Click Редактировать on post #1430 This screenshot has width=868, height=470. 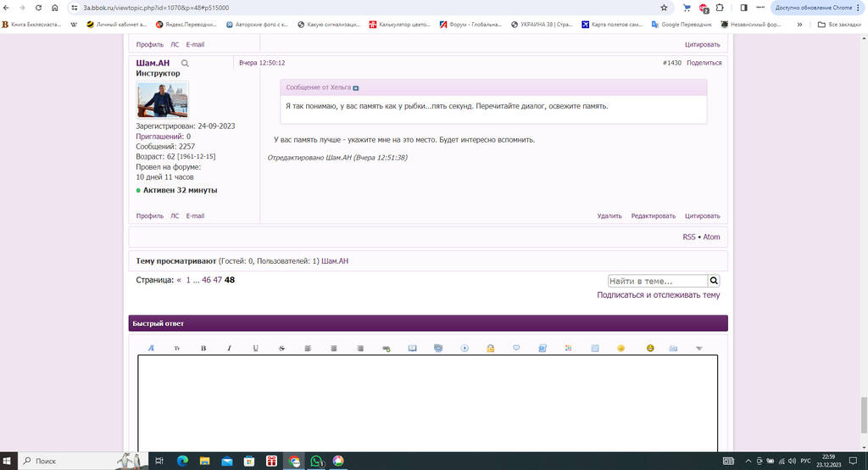pos(654,216)
